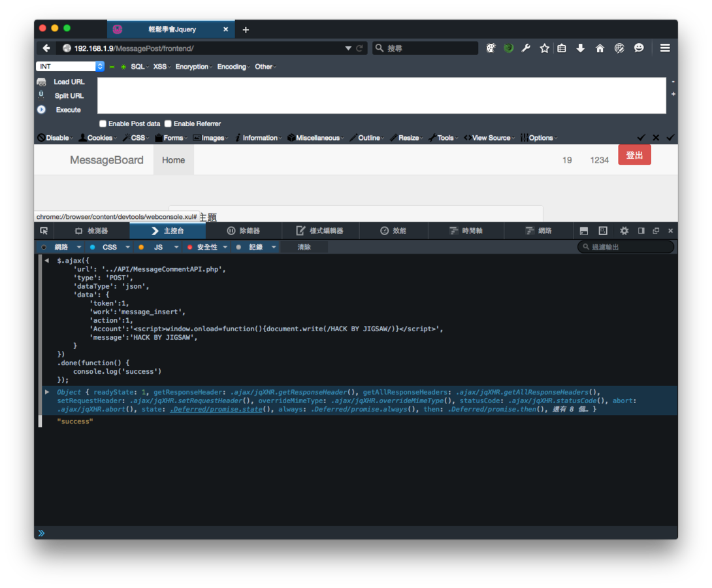The image size is (712, 588).
Task: Show URL history dropdown arrow
Action: (348, 48)
